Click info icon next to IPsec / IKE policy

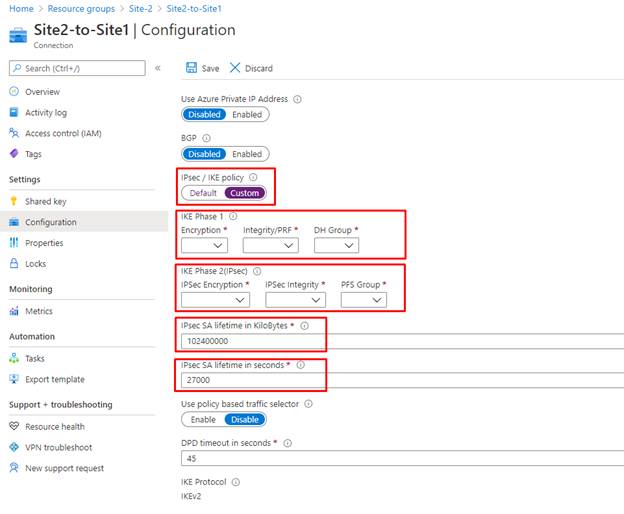click(253, 177)
